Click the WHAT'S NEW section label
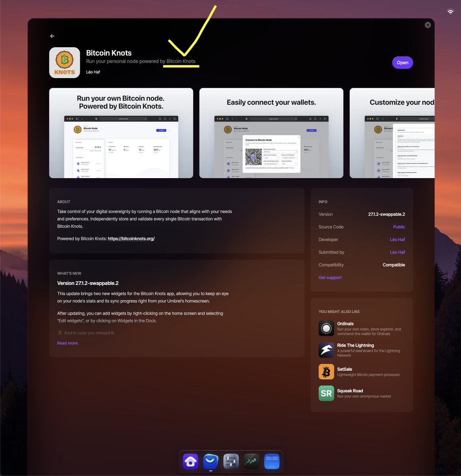 coord(69,274)
